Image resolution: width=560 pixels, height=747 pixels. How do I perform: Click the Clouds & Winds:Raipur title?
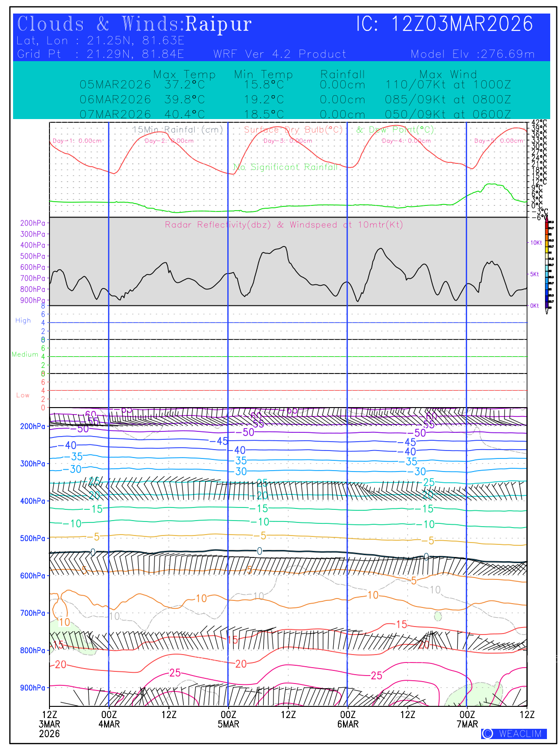[x=134, y=24]
